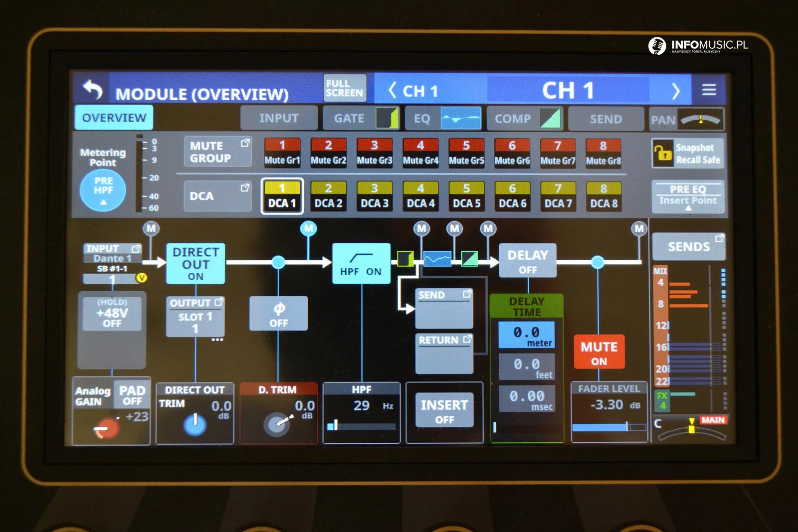Select delay time 0.00 msec field
The image size is (798, 532).
[x=527, y=399]
